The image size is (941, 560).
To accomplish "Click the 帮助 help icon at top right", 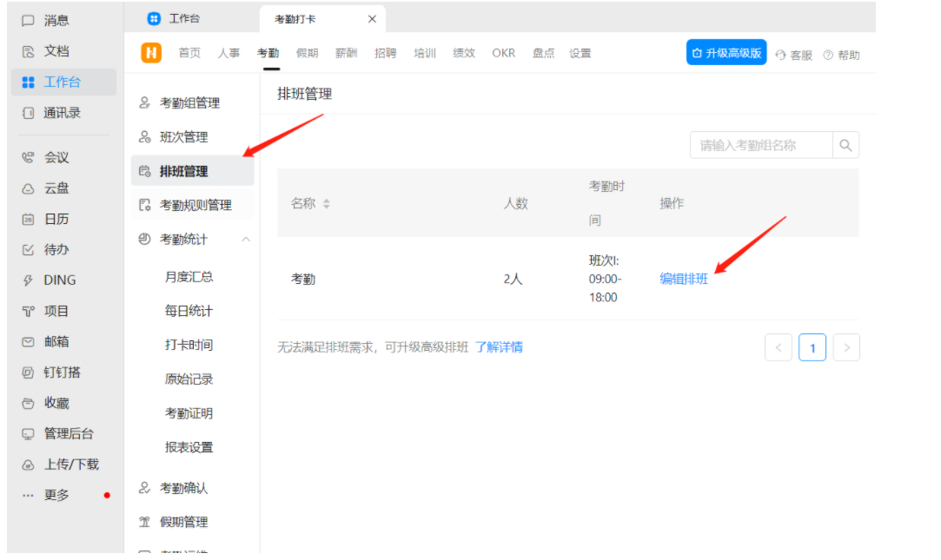I will coord(842,53).
